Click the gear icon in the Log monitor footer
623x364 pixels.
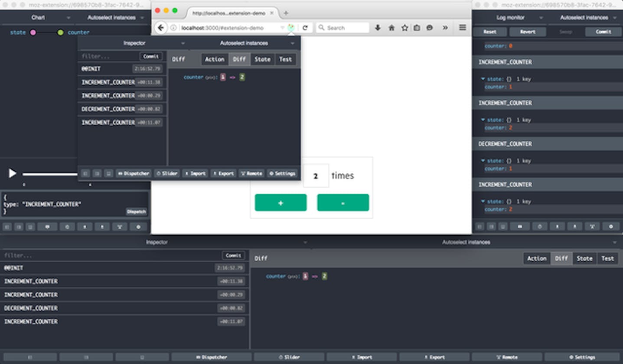click(x=611, y=226)
